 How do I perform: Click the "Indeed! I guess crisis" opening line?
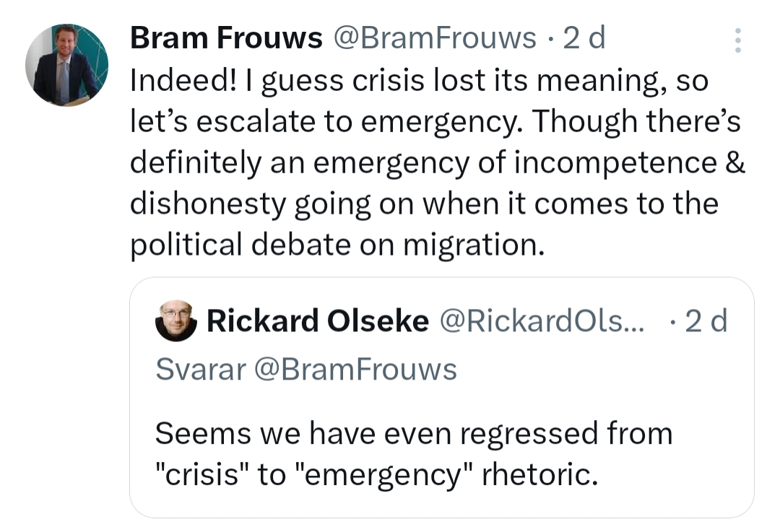tap(418, 81)
